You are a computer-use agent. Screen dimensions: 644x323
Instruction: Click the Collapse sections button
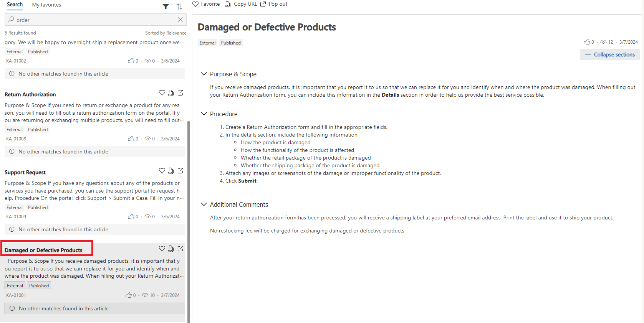pos(610,54)
